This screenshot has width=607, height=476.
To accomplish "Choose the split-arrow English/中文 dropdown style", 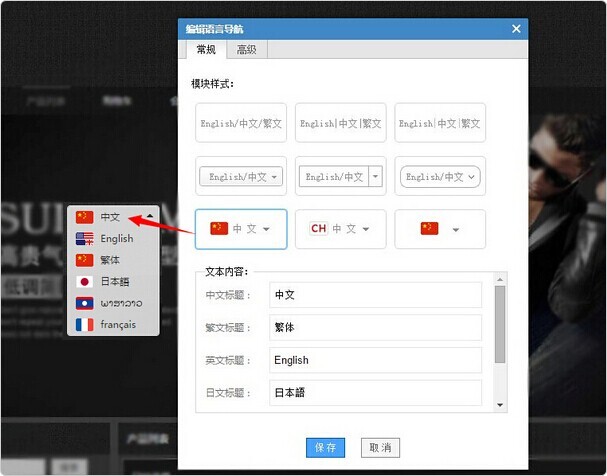I will [340, 176].
